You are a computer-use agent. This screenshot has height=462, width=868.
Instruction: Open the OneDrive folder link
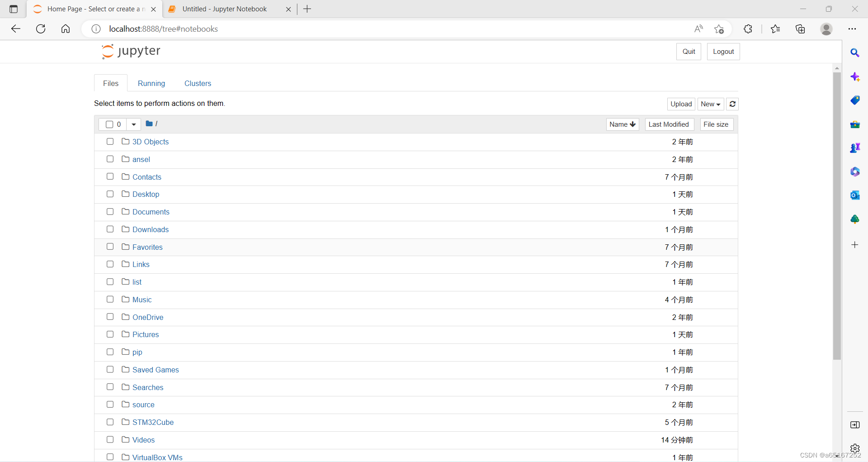(x=148, y=317)
